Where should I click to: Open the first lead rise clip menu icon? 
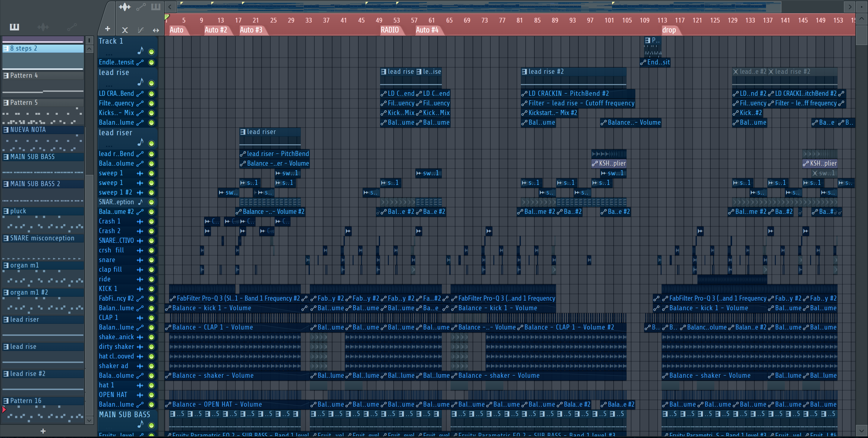tap(383, 71)
